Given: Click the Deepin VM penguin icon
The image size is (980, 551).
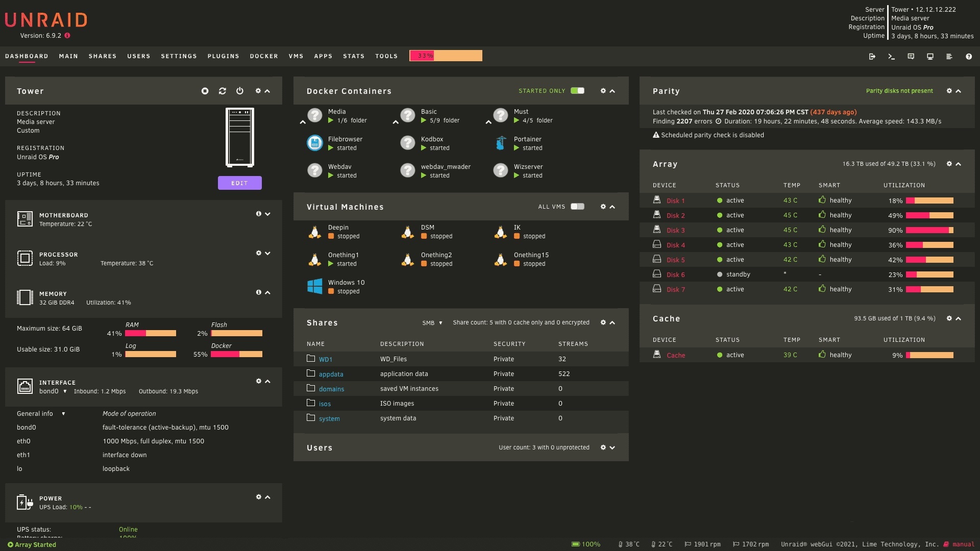Looking at the screenshot, I should (315, 232).
